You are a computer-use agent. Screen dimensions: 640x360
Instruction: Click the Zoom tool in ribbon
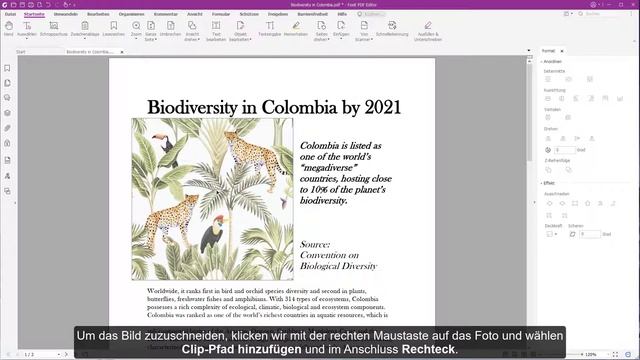(136, 29)
